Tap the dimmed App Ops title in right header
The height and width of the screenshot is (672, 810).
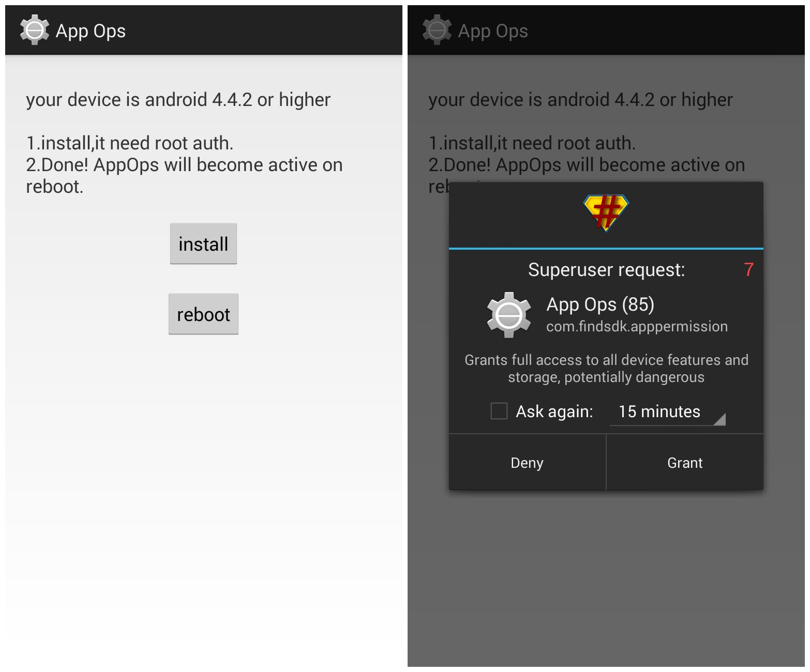493,31
